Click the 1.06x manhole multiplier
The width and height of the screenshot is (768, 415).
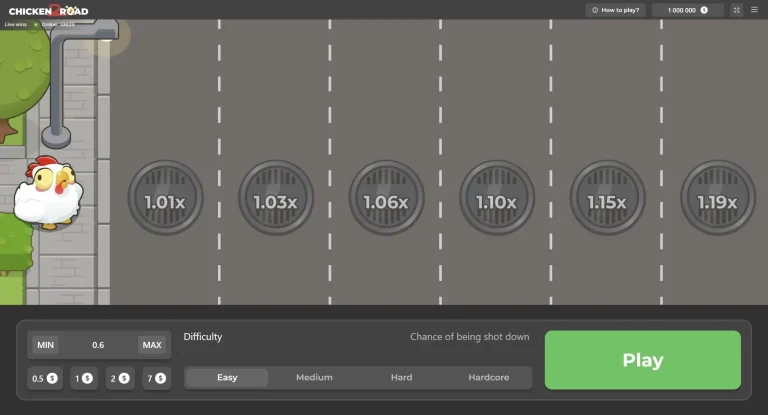[386, 199]
